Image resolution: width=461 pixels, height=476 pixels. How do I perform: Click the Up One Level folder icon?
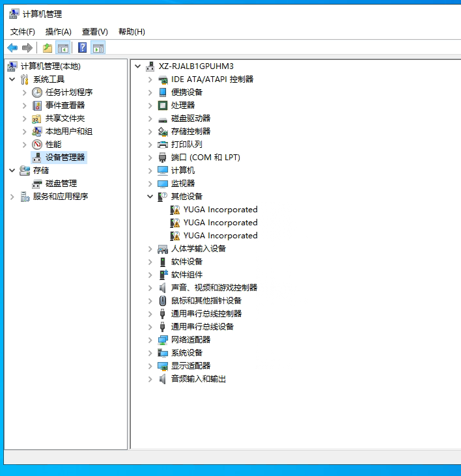click(48, 48)
